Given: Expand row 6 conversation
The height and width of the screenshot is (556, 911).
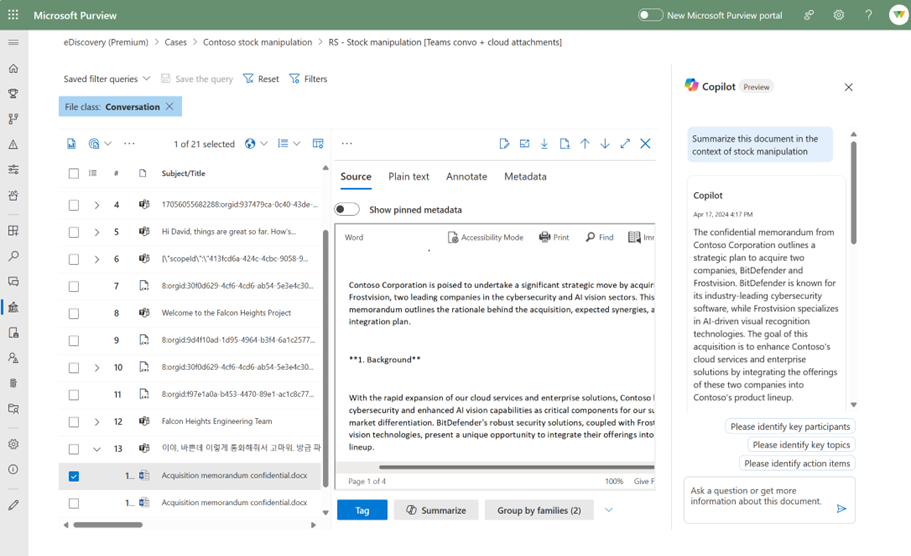Looking at the screenshot, I should tap(97, 260).
